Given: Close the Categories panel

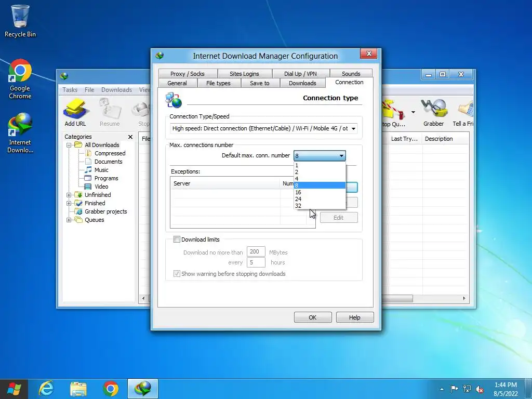Looking at the screenshot, I should pos(130,137).
